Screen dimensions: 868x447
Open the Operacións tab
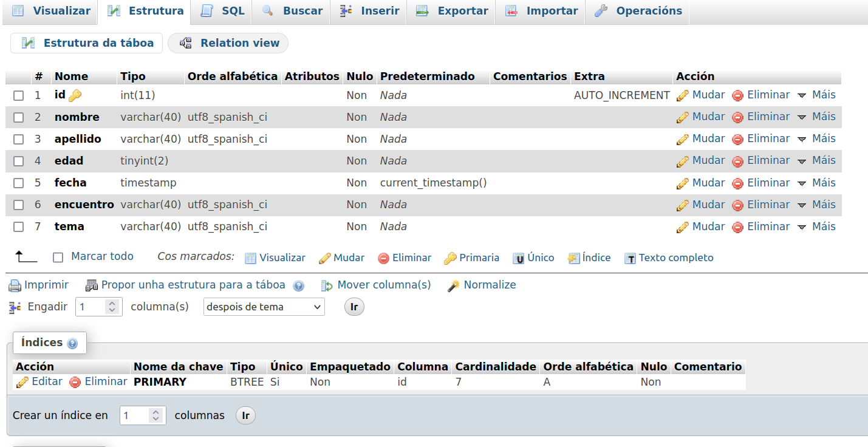point(638,11)
